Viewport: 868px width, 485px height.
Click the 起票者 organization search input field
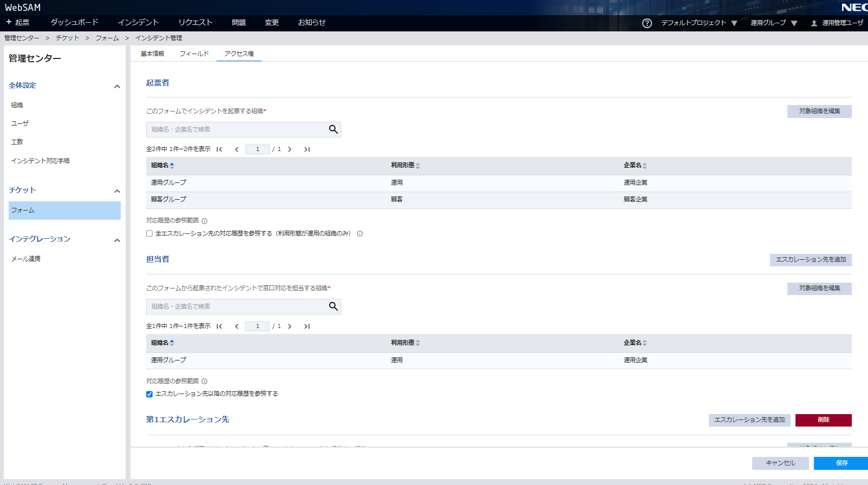point(236,129)
